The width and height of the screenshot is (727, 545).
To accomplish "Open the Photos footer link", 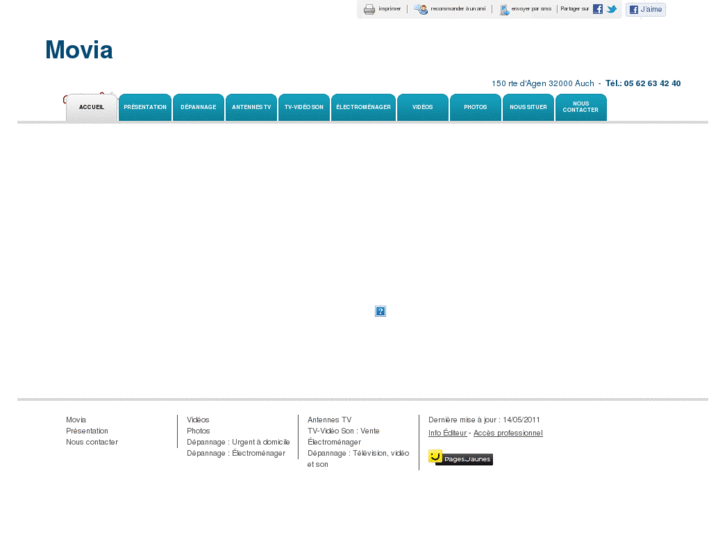I will tap(198, 431).
